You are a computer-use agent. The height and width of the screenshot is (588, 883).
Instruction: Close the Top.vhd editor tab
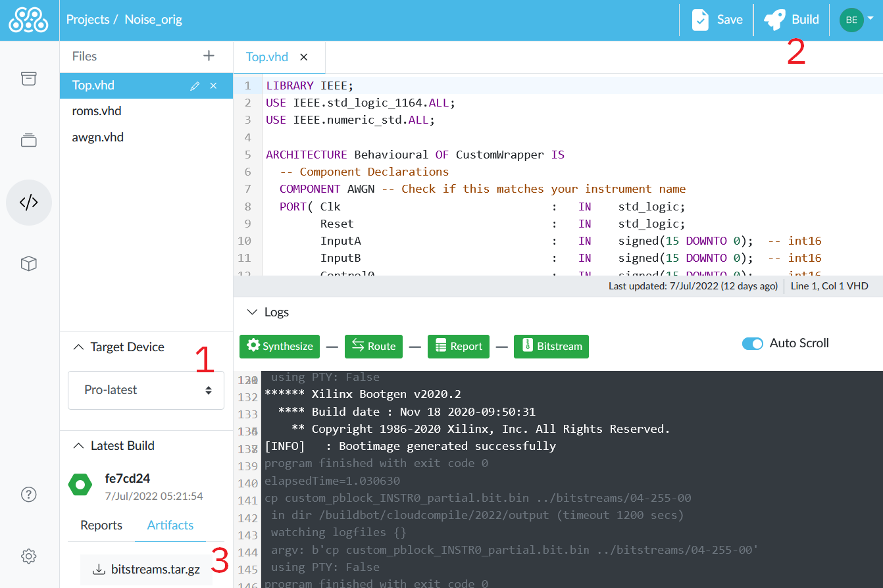[304, 57]
